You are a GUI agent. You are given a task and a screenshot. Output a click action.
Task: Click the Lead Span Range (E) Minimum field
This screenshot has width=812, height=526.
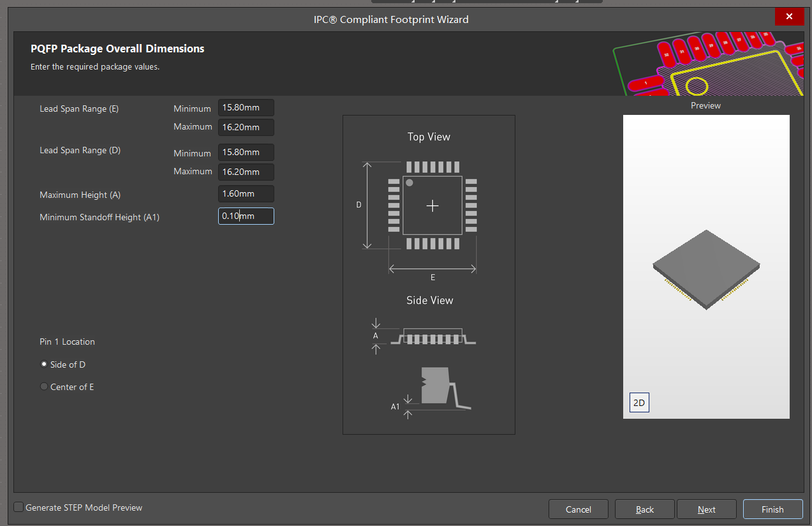coord(246,108)
